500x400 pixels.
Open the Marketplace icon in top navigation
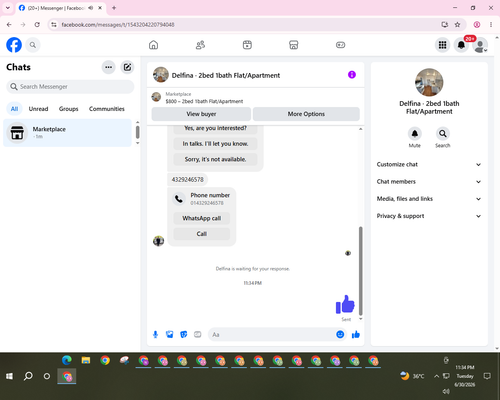[294, 45]
